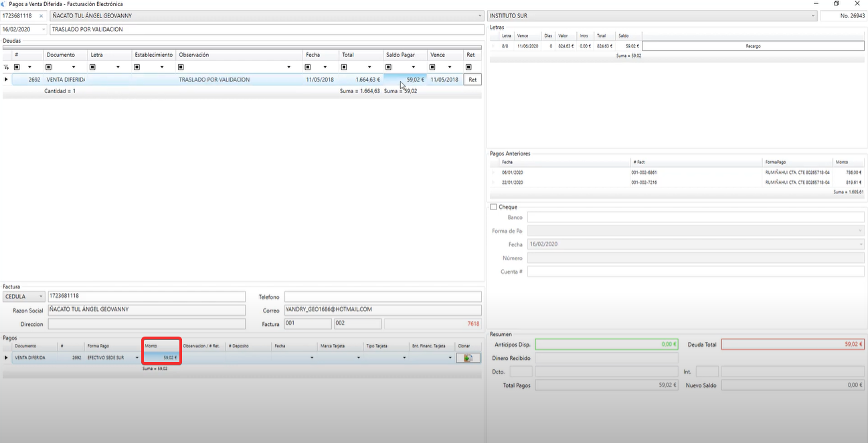Click the 1.664,63 € Total cell
Image resolution: width=868 pixels, height=443 pixels.
click(x=361, y=80)
